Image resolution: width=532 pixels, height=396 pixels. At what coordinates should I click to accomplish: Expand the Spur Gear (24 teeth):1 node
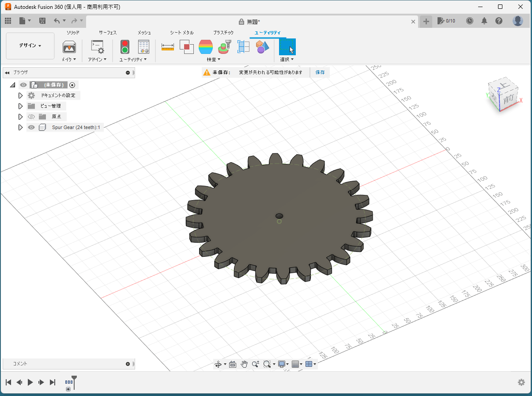click(x=20, y=127)
